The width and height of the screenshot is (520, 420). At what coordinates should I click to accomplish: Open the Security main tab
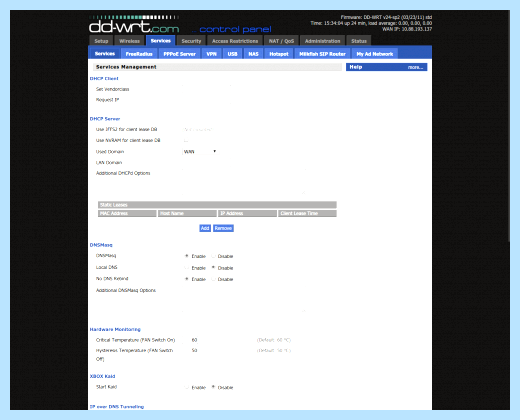(191, 41)
